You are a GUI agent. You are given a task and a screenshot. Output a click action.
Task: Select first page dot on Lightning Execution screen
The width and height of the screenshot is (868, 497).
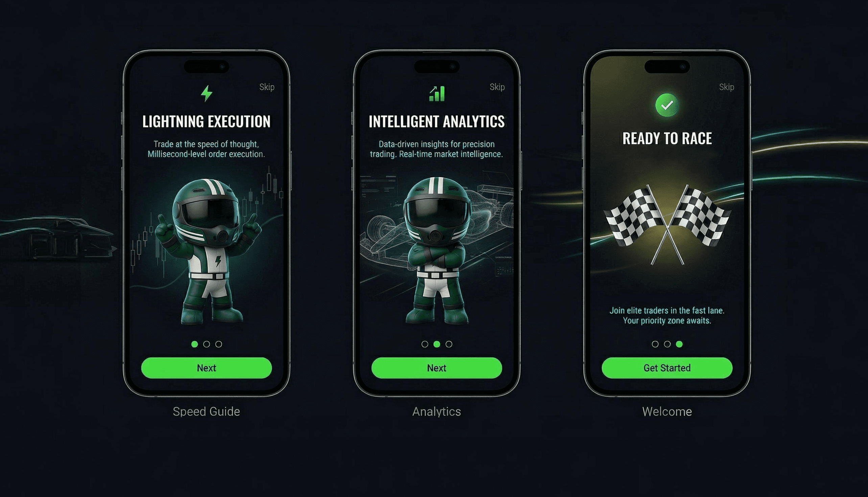tap(194, 344)
